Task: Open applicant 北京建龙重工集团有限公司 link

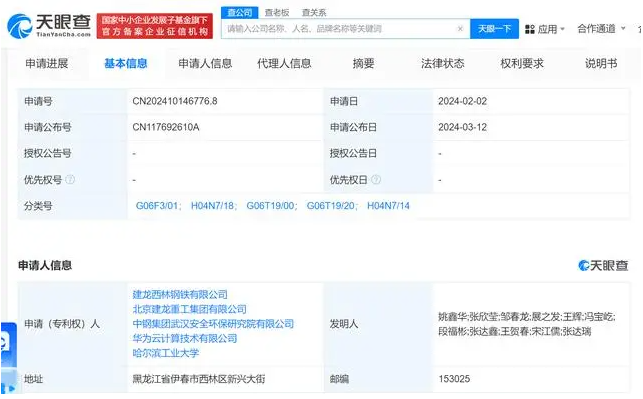Action: pos(189,309)
